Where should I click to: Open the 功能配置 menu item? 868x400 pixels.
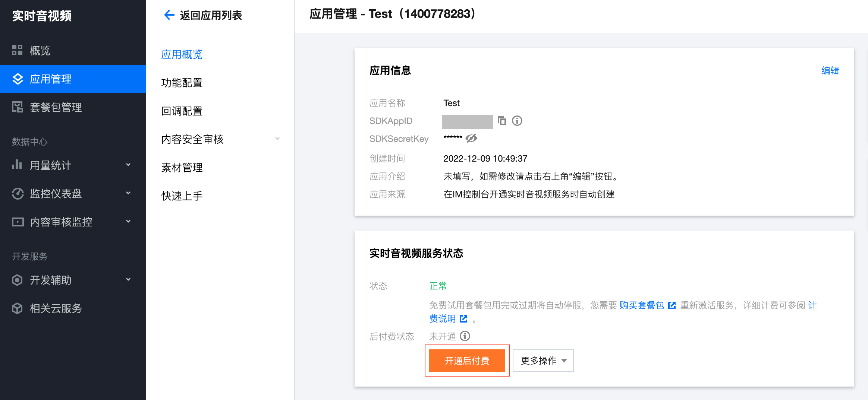[x=182, y=83]
